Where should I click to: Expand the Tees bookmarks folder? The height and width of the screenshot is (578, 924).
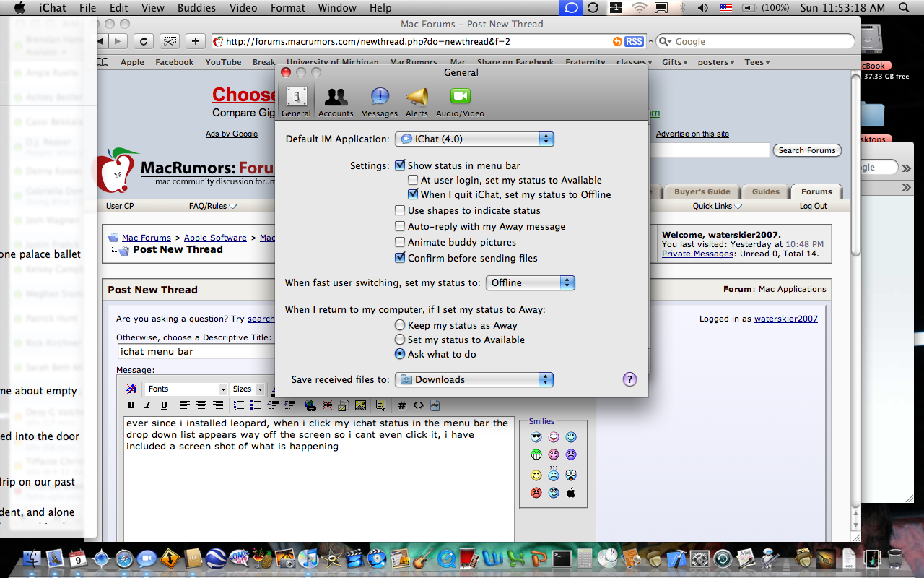coord(758,62)
